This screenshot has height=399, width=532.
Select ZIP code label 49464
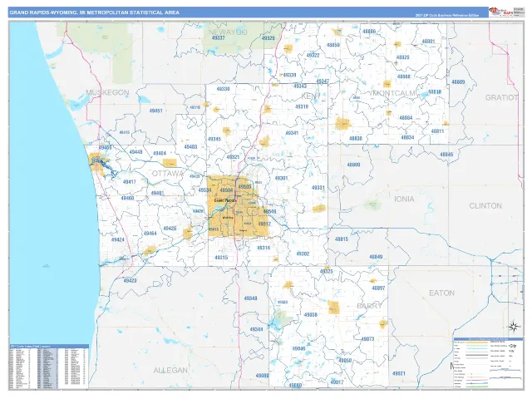pos(150,234)
